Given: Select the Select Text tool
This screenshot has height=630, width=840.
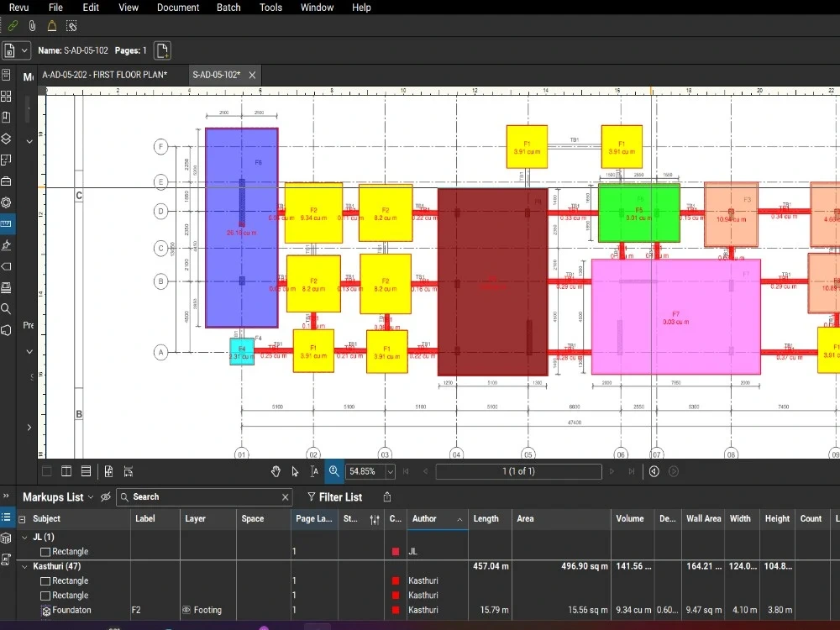Looking at the screenshot, I should point(314,471).
